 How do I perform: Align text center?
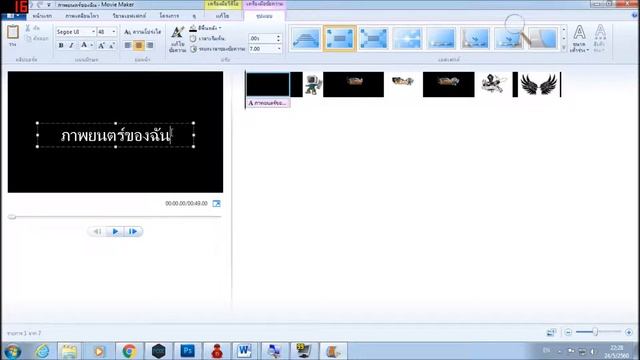[139, 45]
